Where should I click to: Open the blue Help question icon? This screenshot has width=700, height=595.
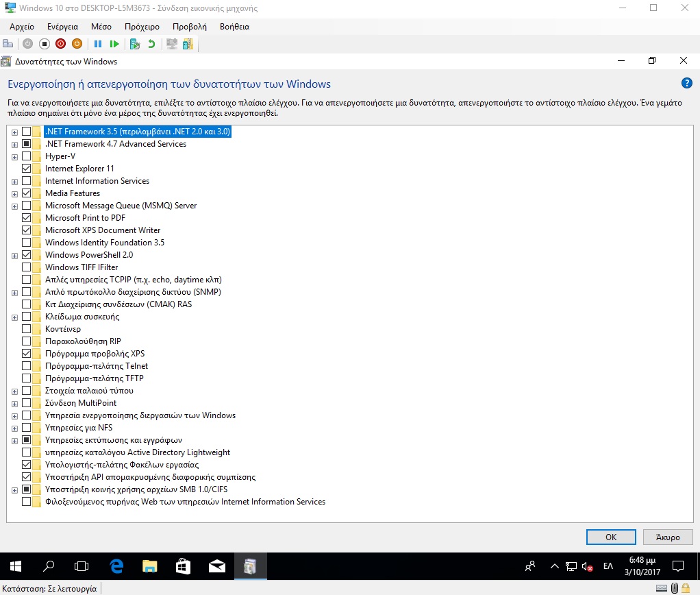coord(686,83)
